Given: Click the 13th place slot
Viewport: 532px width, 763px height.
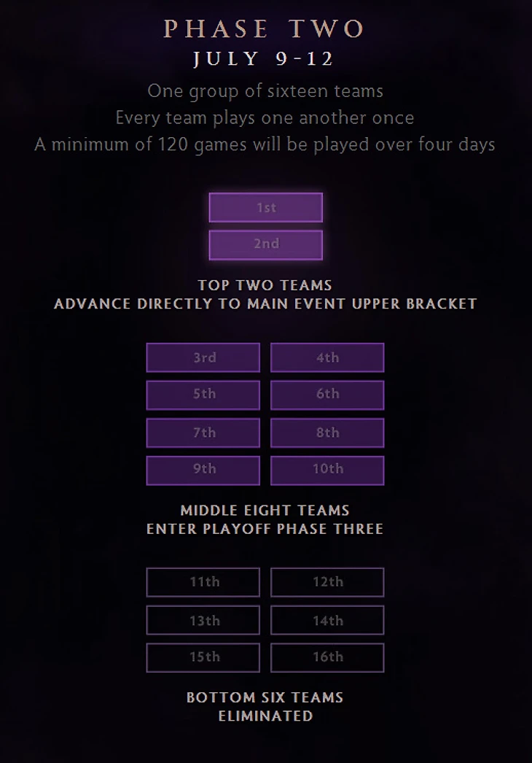Looking at the screenshot, I should pos(203,620).
